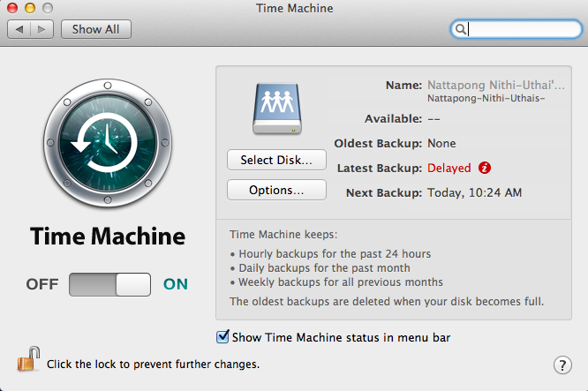
Task: Click the backup disk name Nattapong Nithi-Uthai
Action: pos(495,86)
